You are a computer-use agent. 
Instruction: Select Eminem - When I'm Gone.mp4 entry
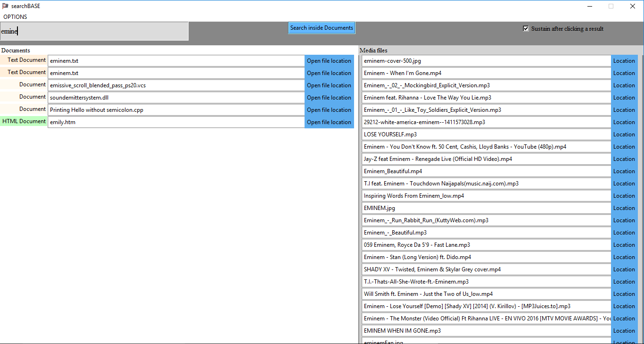(x=487, y=73)
